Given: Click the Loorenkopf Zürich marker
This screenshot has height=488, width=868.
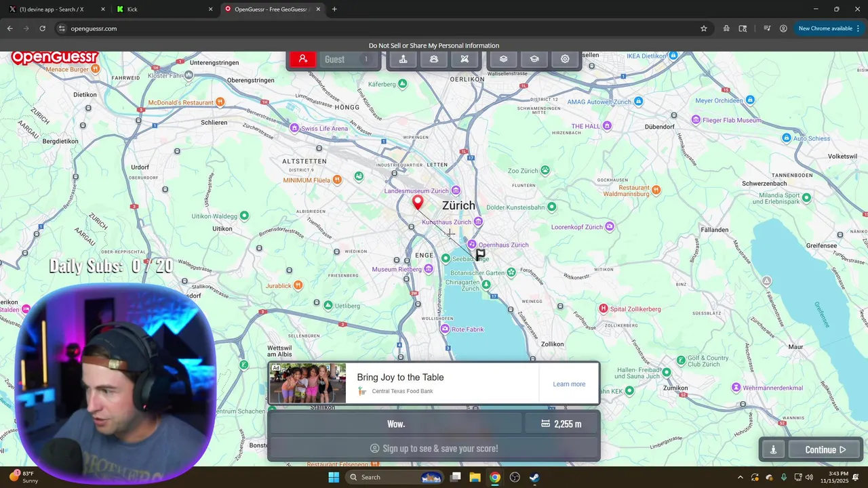Looking at the screenshot, I should (610, 227).
